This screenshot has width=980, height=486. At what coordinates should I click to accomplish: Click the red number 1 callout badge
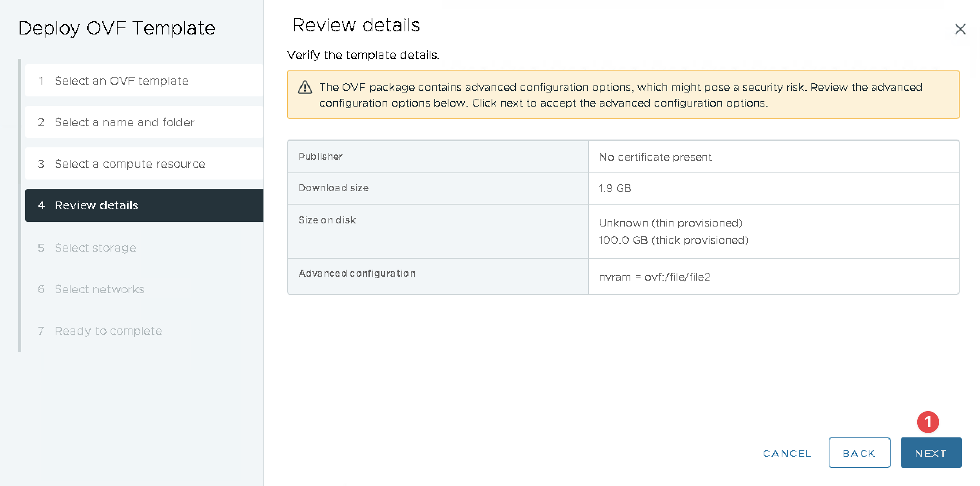pyautogui.click(x=927, y=422)
